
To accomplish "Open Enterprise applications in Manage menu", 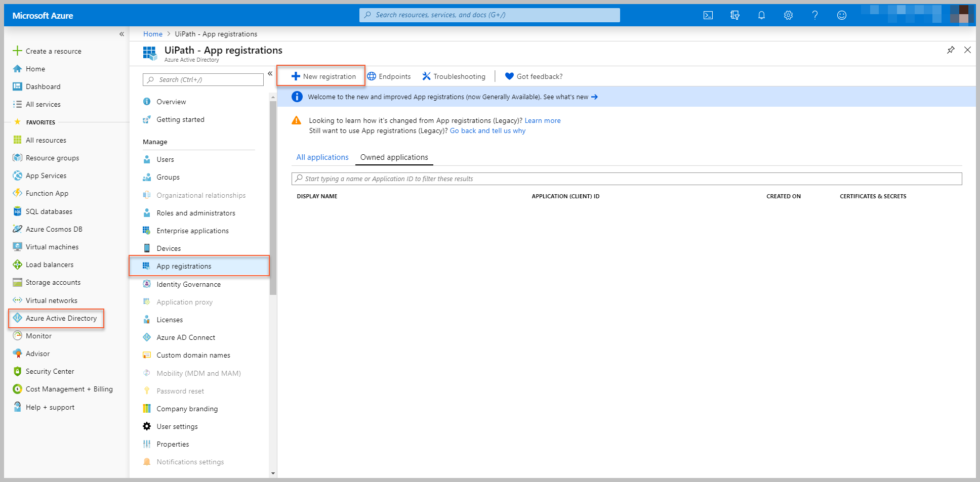I will [x=192, y=231].
